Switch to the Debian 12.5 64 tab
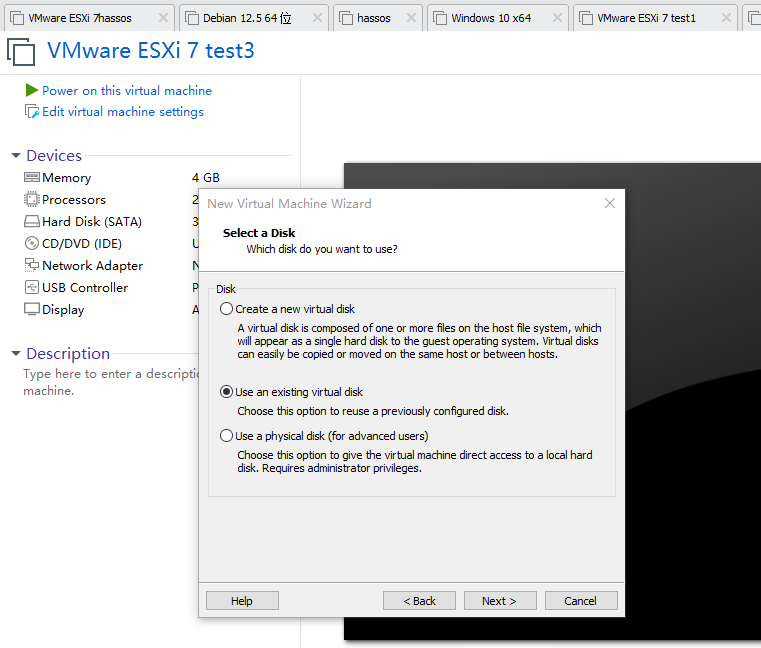Viewport: 761px width, 648px height. click(x=254, y=18)
